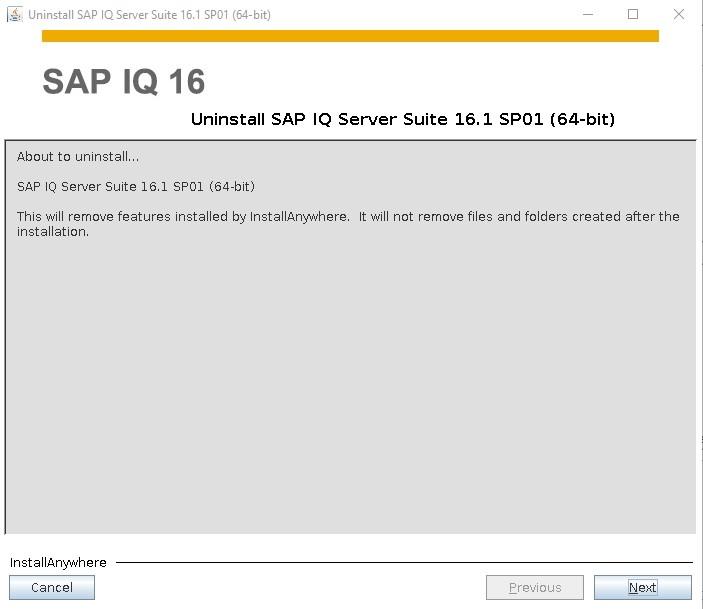
Task: Close the uninstall dialog window
Action: pos(679,14)
